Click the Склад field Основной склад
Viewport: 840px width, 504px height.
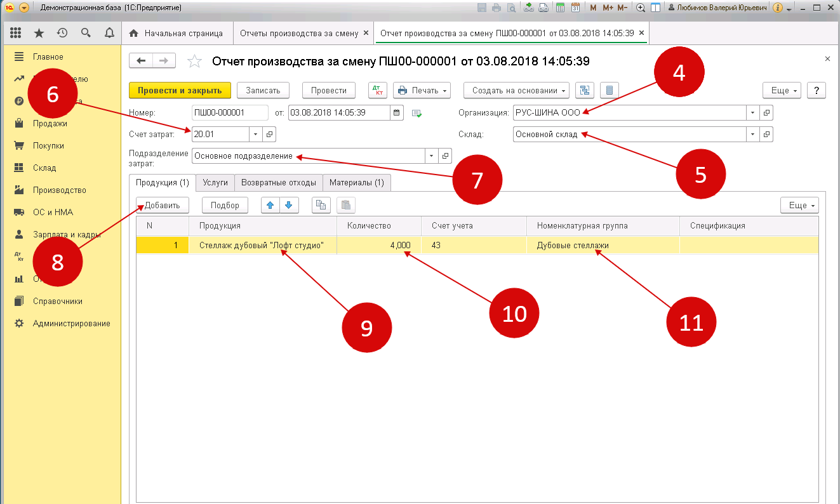[x=629, y=135]
